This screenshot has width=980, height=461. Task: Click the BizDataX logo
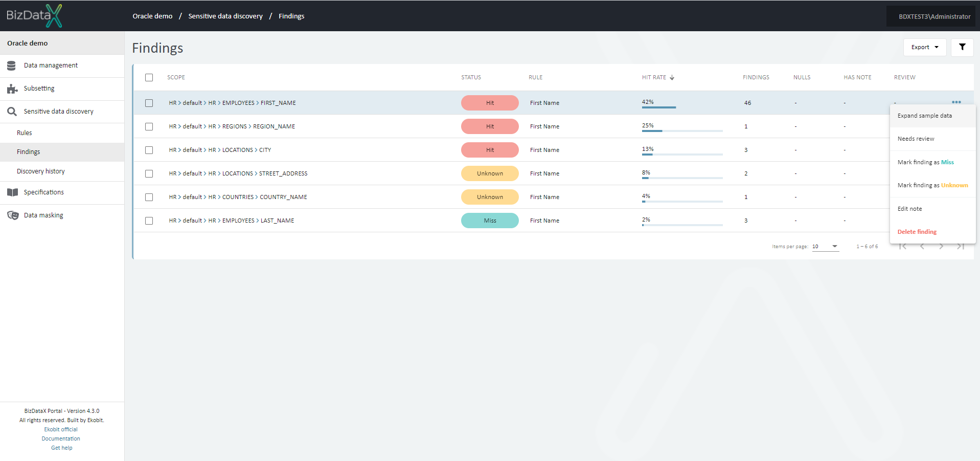34,15
